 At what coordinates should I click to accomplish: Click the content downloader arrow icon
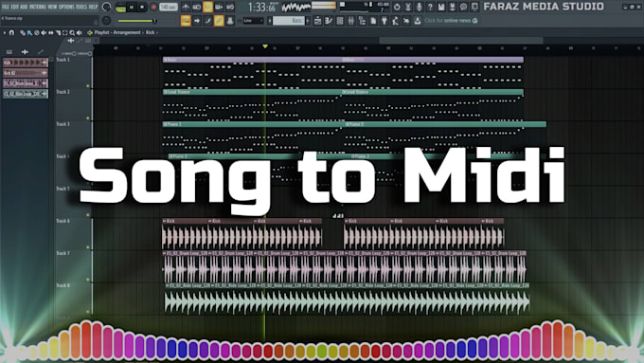click(x=418, y=20)
